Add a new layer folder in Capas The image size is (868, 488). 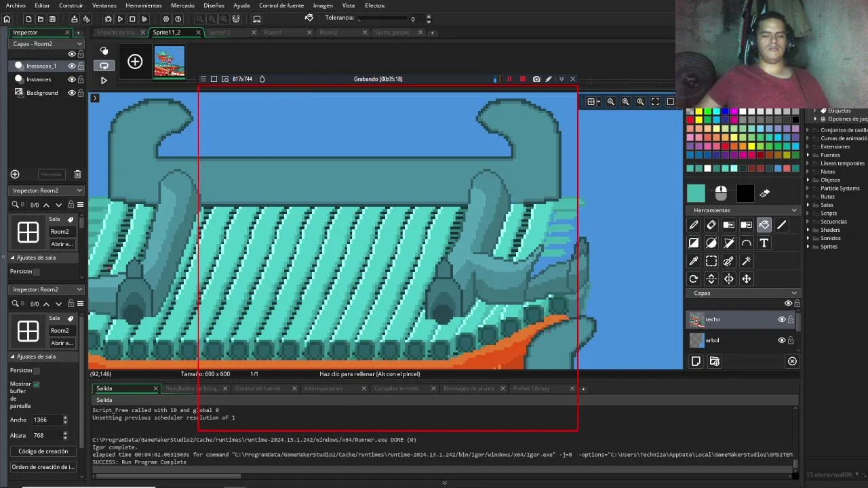click(714, 361)
